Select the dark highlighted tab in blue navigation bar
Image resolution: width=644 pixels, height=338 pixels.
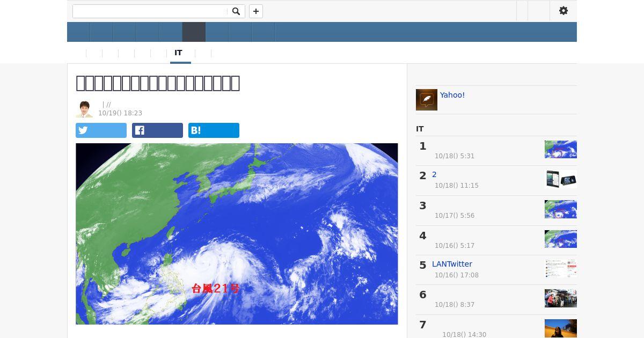[x=194, y=32]
